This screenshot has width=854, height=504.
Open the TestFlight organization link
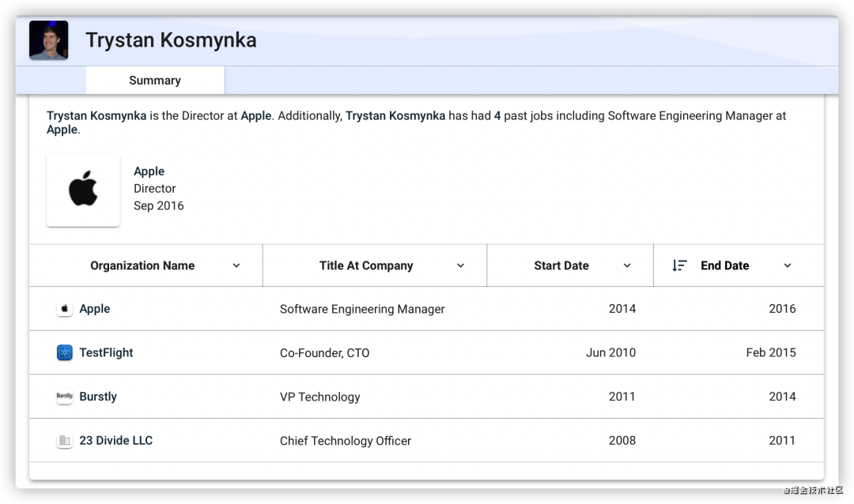pos(106,352)
